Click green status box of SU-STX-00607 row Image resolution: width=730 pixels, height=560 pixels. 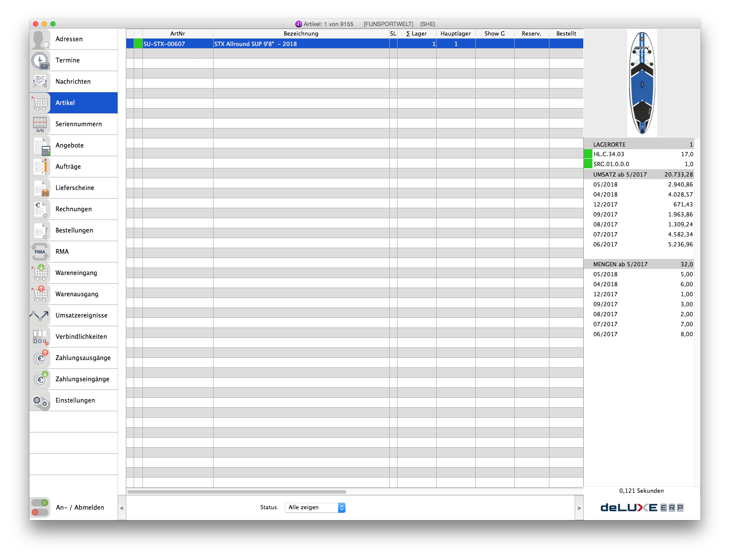click(138, 44)
